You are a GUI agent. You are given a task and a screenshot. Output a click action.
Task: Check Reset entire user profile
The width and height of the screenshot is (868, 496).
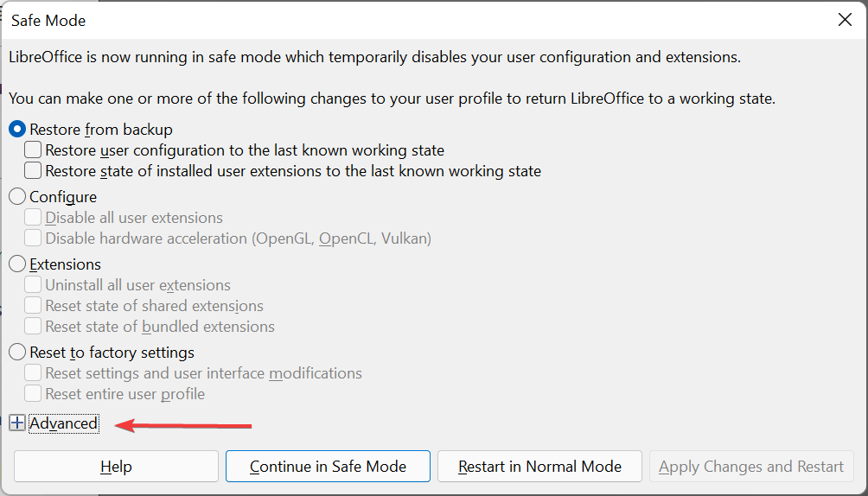click(x=33, y=394)
